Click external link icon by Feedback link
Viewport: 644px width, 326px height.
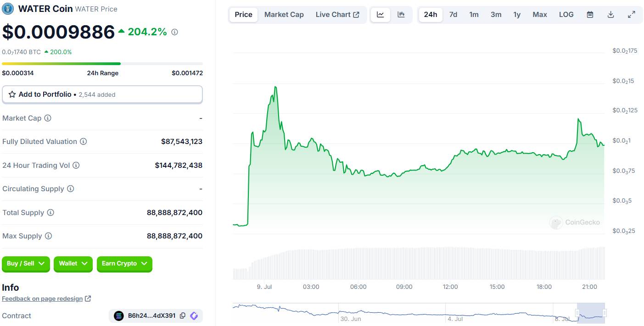point(88,299)
